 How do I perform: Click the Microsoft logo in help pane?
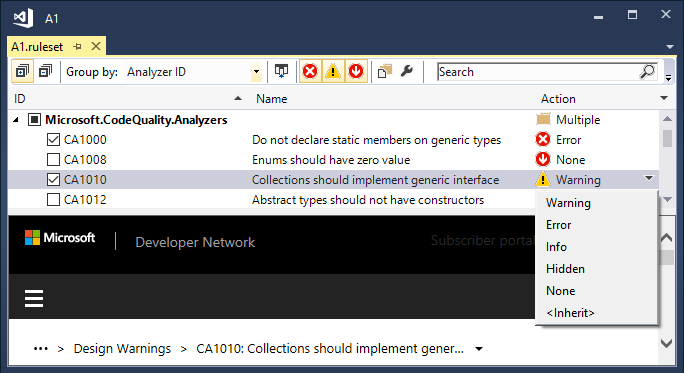(x=60, y=238)
